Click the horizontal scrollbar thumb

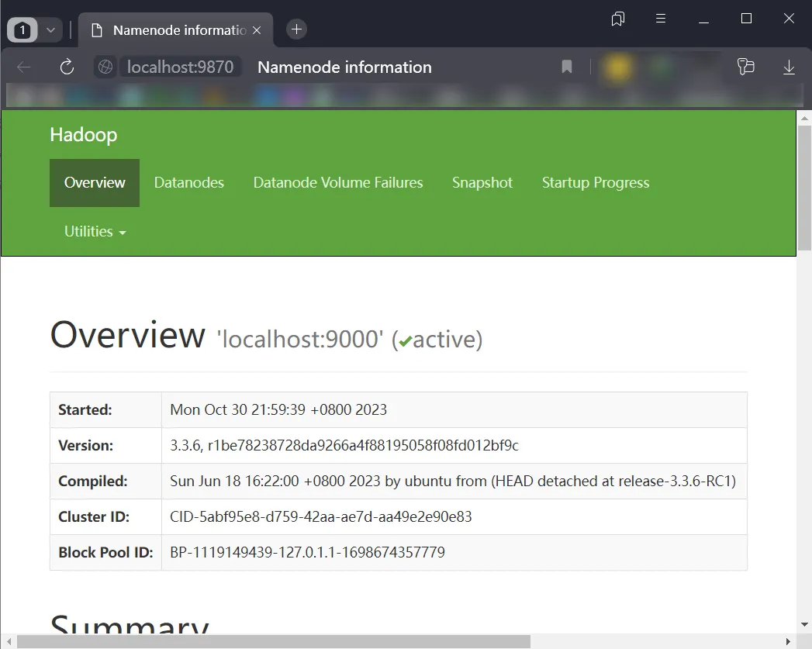coord(274,642)
